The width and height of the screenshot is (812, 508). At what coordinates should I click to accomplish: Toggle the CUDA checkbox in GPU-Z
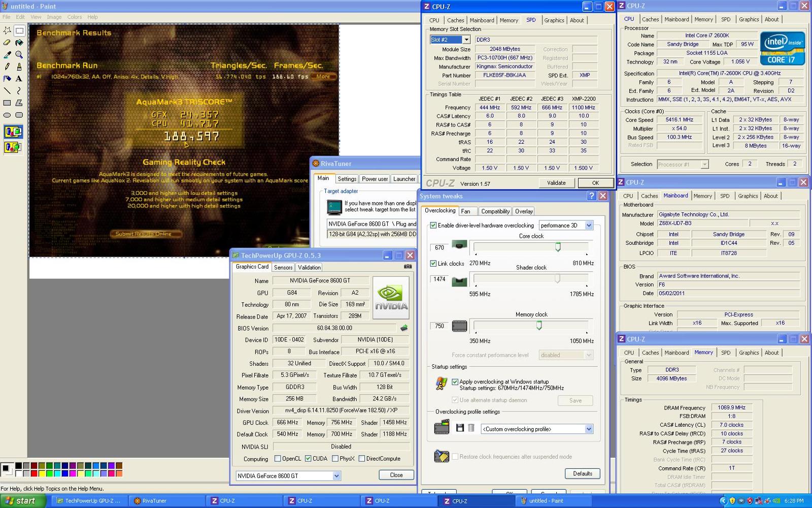(308, 458)
